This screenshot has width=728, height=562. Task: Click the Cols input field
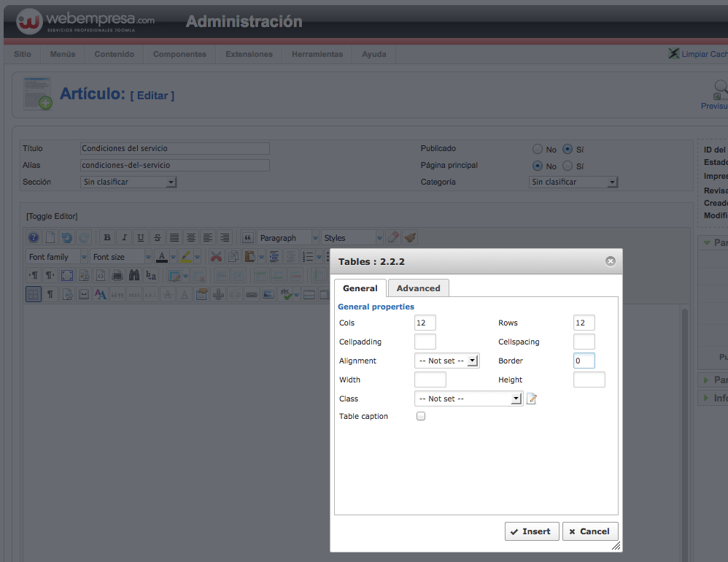[425, 323]
